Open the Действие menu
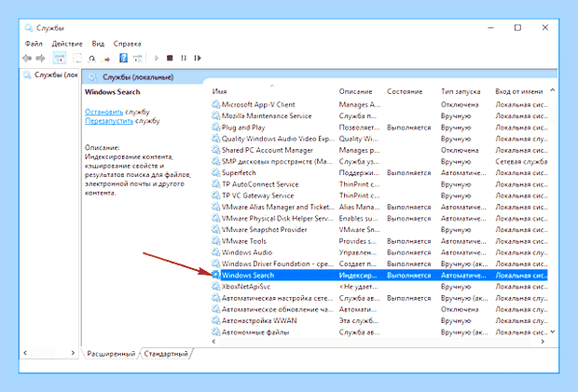 (67, 44)
